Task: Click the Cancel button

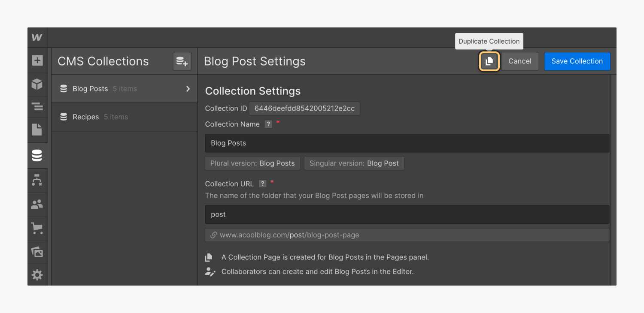Action: pos(519,61)
